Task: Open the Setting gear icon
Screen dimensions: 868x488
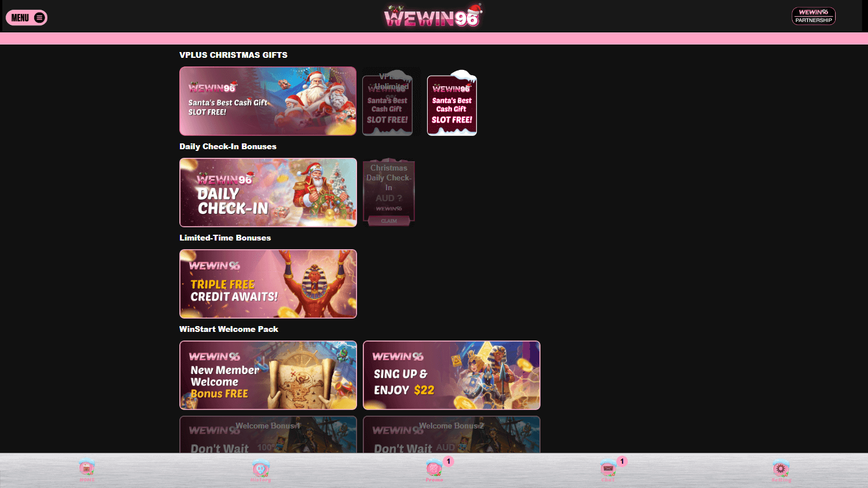Action: click(781, 467)
